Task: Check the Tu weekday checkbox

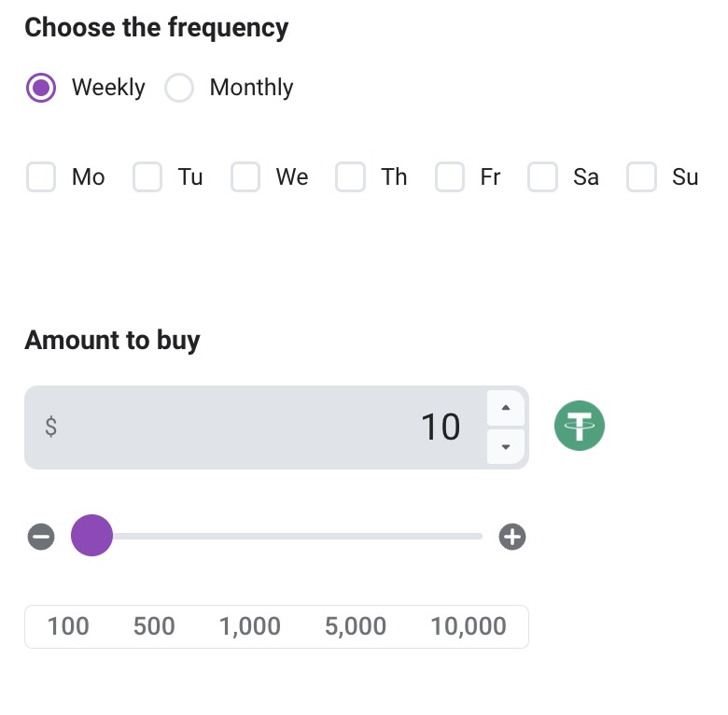Action: 147,177
